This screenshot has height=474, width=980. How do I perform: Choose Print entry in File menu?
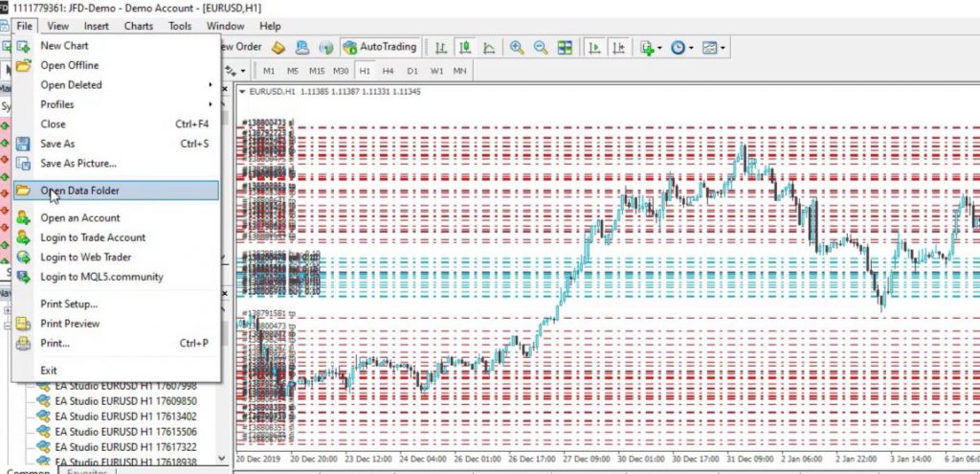point(116,344)
